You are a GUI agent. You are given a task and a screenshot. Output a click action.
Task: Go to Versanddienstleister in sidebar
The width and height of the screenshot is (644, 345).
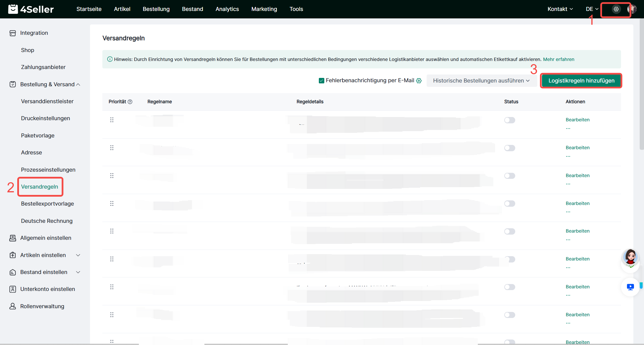point(47,101)
